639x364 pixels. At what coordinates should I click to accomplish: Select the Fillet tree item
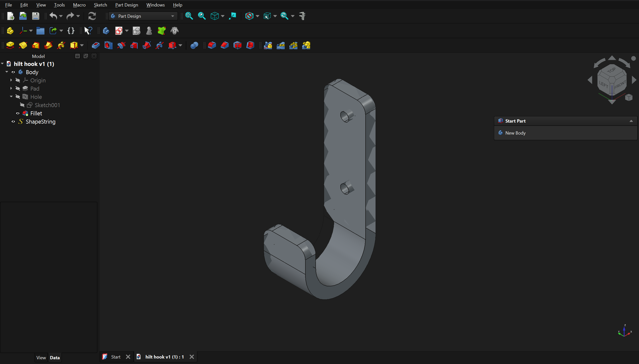(36, 114)
